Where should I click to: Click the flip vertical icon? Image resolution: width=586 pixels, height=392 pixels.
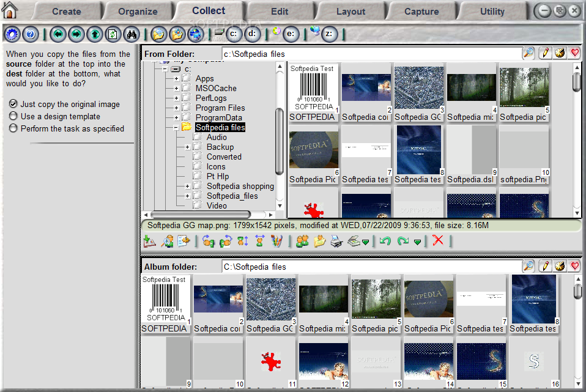click(243, 241)
